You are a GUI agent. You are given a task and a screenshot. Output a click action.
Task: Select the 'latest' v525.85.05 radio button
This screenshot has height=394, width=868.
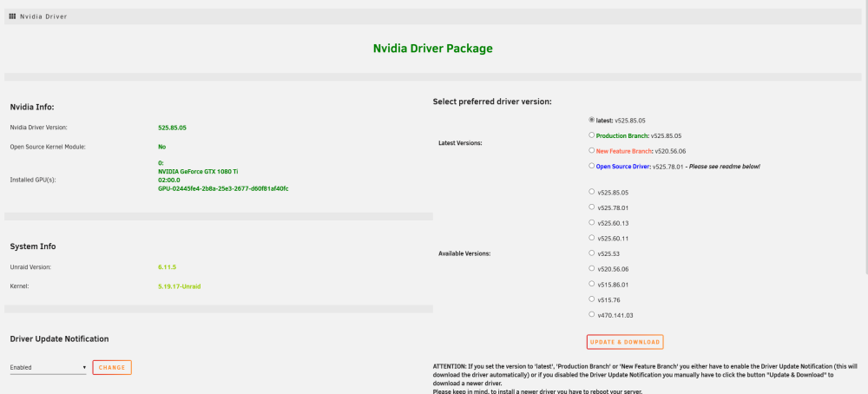click(x=592, y=120)
